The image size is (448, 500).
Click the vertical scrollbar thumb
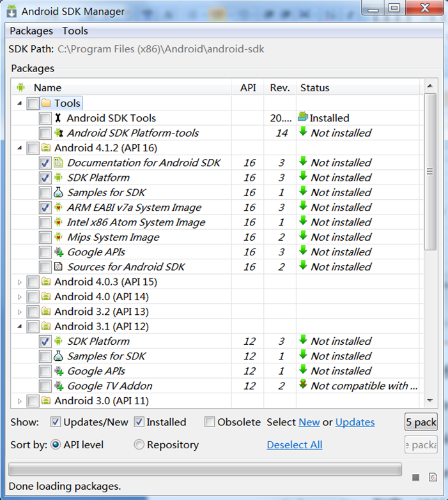click(x=430, y=172)
